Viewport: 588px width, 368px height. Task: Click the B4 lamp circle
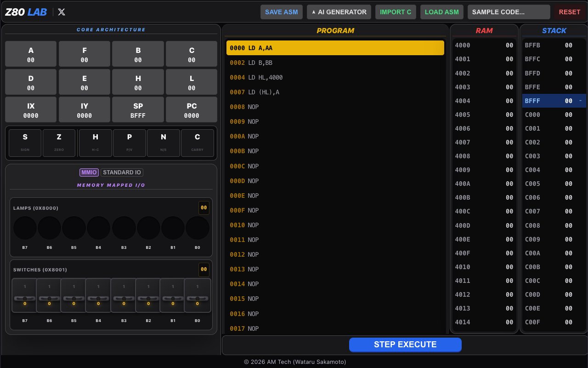coord(98,228)
